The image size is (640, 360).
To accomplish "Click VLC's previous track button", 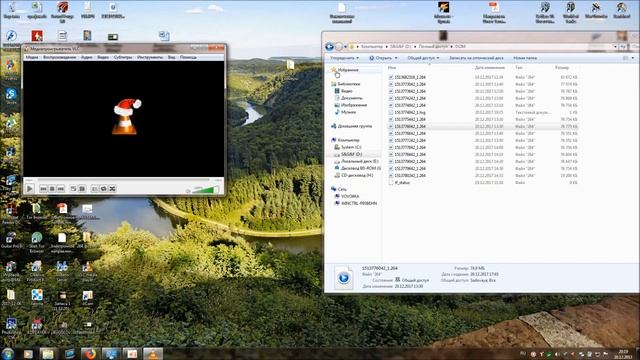I will coord(43,189).
